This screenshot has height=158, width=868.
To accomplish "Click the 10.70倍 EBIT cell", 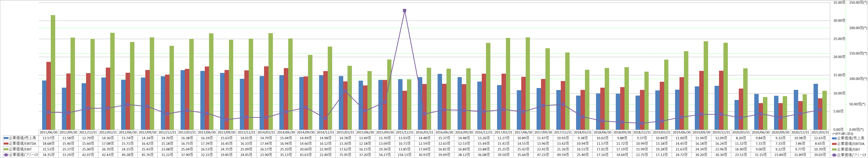I will 820,149.
